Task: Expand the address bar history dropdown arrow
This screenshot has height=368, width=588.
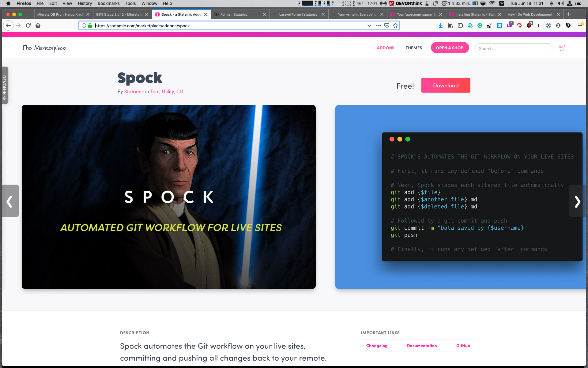Action: 369,25
